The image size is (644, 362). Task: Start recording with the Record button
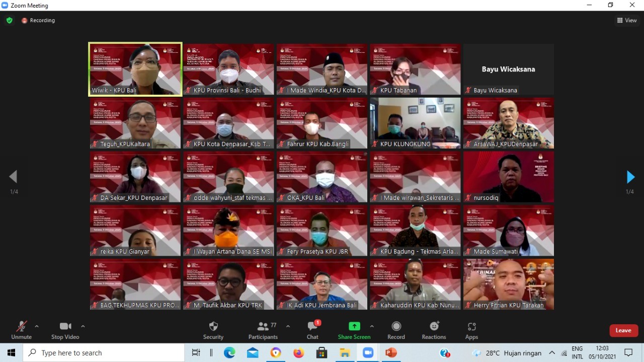point(396,330)
